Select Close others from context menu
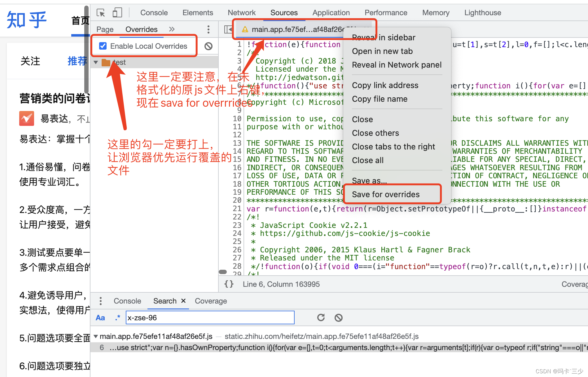This screenshot has width=588, height=377. (x=375, y=133)
